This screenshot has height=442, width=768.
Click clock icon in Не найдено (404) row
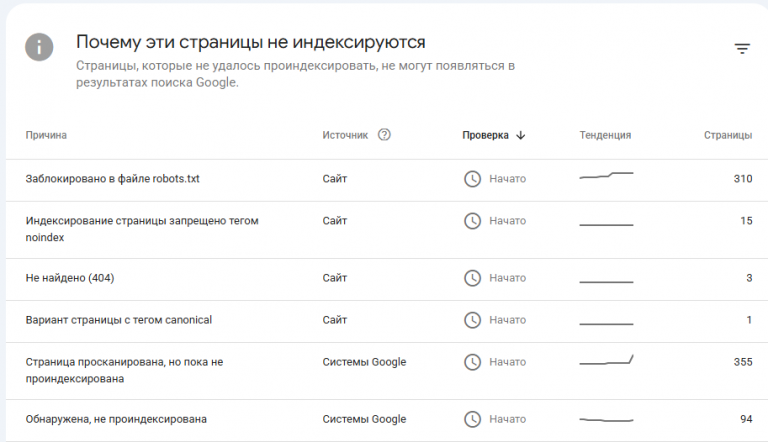coord(472,278)
